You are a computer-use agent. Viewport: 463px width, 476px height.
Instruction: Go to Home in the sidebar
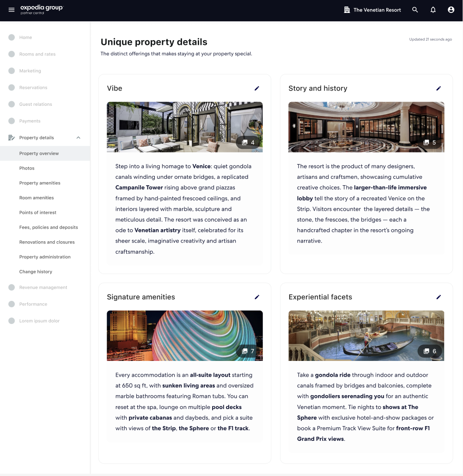(x=25, y=37)
